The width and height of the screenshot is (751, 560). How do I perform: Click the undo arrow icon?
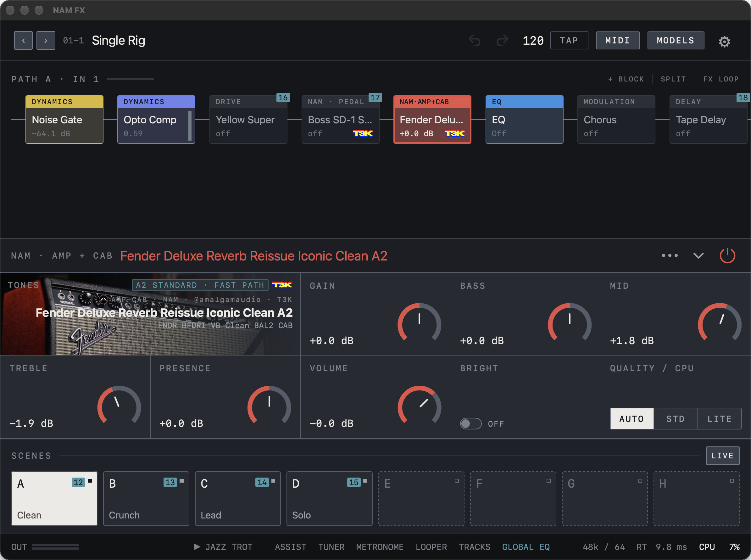475,40
